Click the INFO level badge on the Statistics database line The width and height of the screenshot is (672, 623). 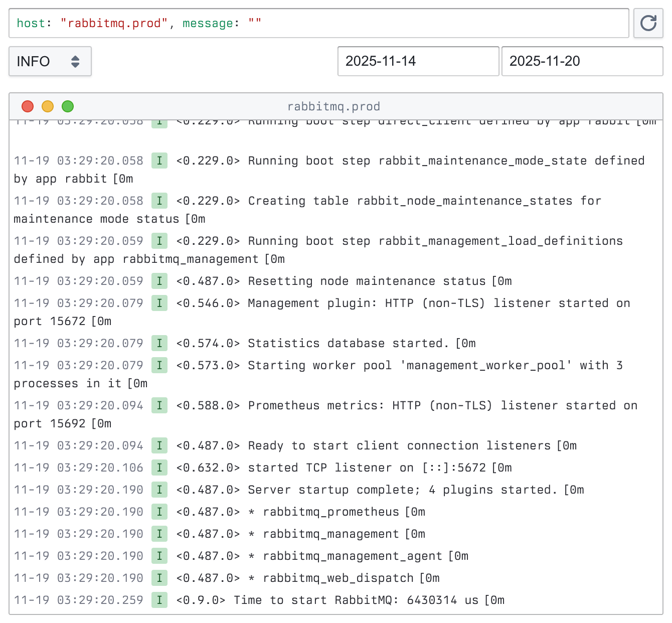pyautogui.click(x=159, y=343)
